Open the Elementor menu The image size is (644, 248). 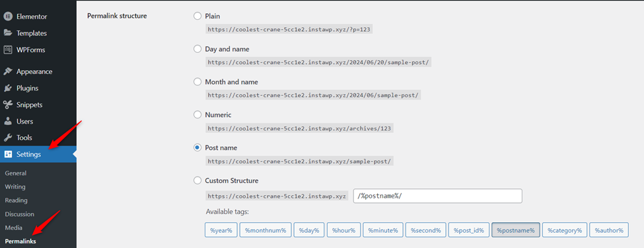pyautogui.click(x=38, y=17)
